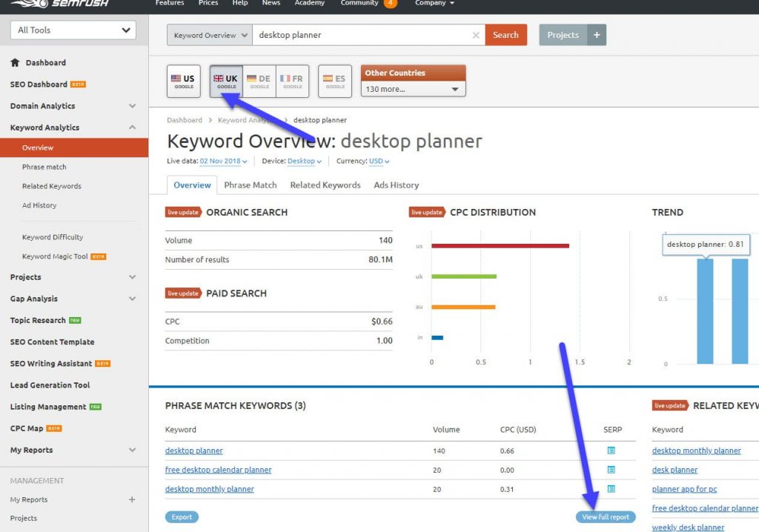Click the Community notification badge 4
759x532 pixels.
(x=390, y=4)
